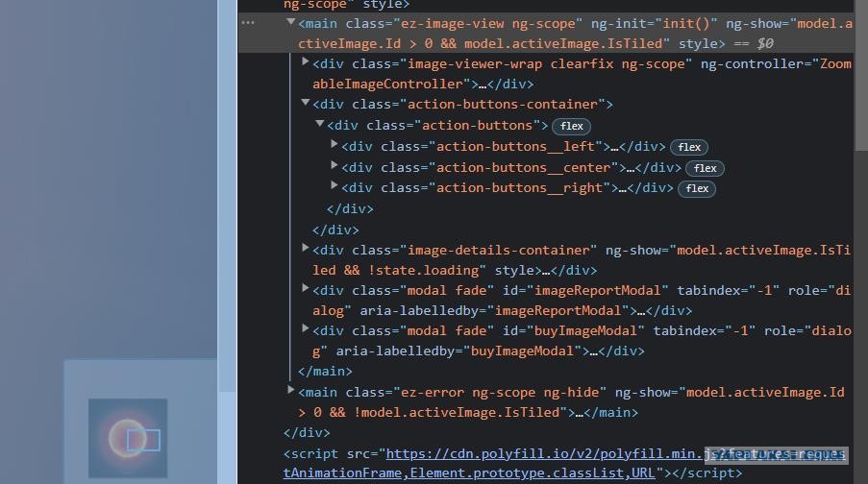This screenshot has width=868, height=484.
Task: Expand the buyImageModal div node
Action: [x=305, y=328]
